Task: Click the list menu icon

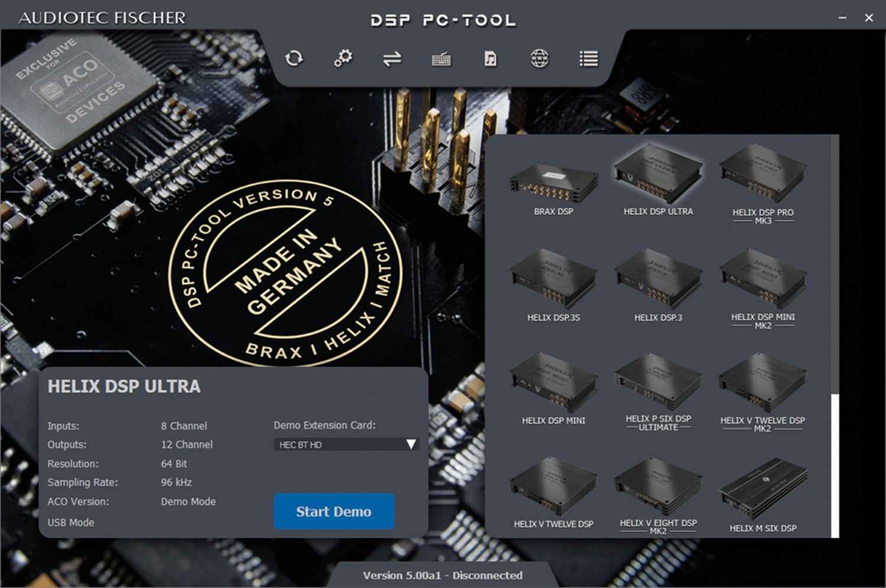Action: (x=588, y=58)
